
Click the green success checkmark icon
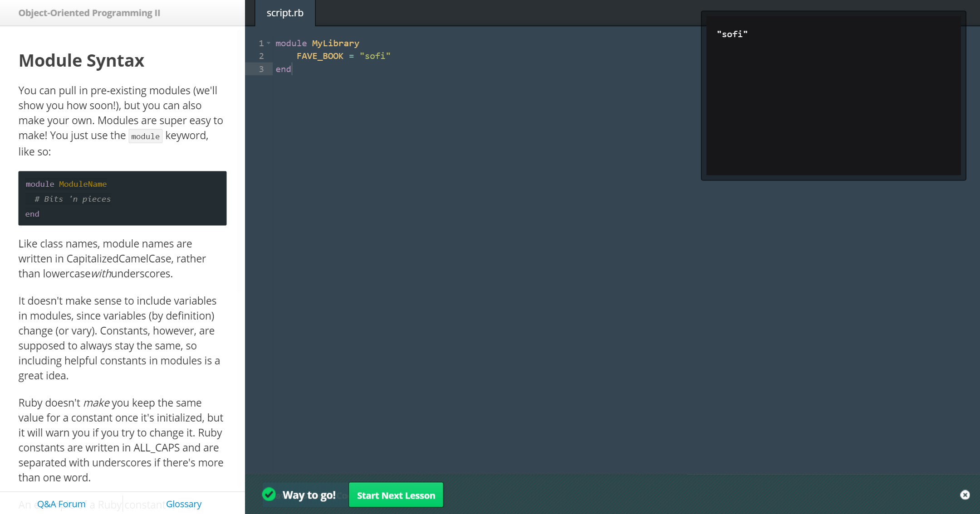(x=269, y=494)
